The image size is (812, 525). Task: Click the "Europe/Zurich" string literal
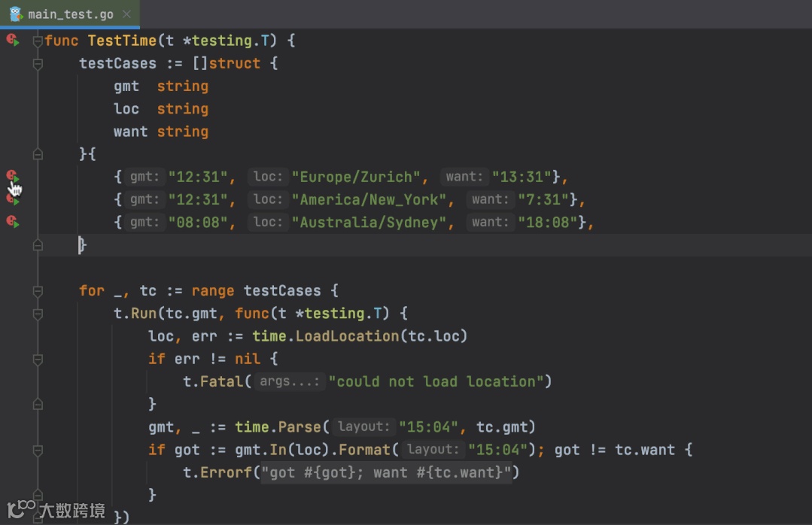(x=356, y=177)
